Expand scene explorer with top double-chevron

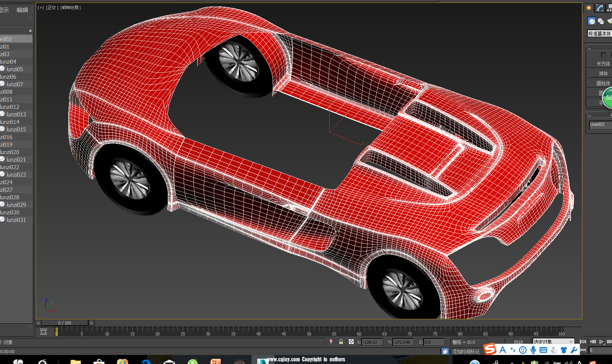[30, 18]
